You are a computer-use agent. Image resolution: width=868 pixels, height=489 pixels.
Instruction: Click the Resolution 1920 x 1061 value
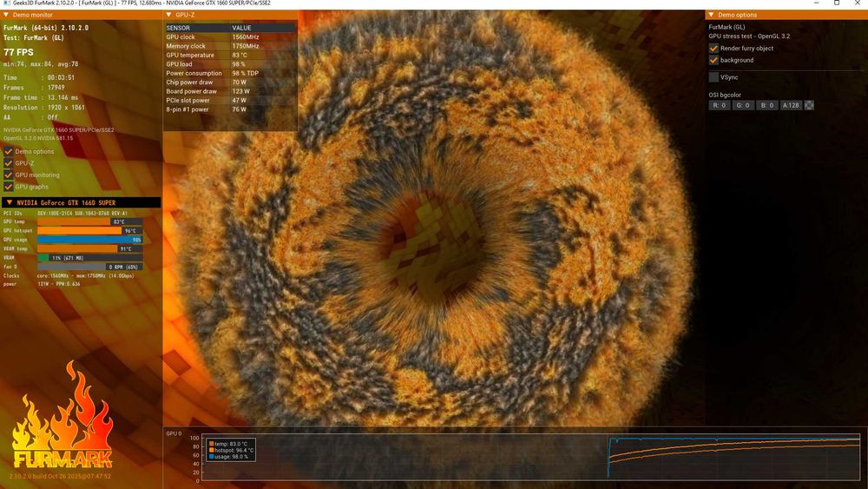point(66,108)
